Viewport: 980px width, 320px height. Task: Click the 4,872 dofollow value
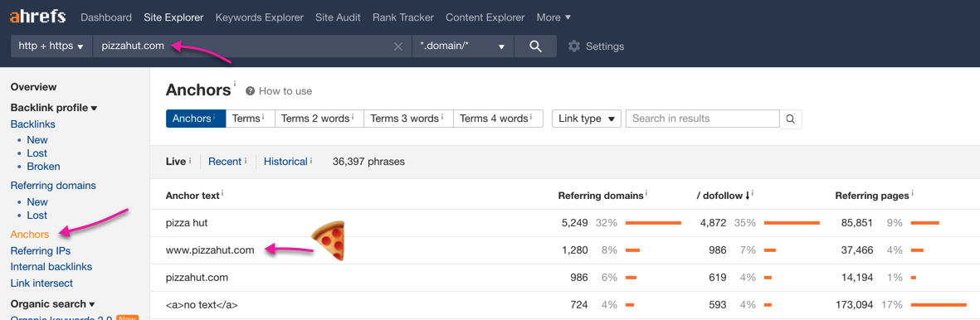[x=713, y=222]
